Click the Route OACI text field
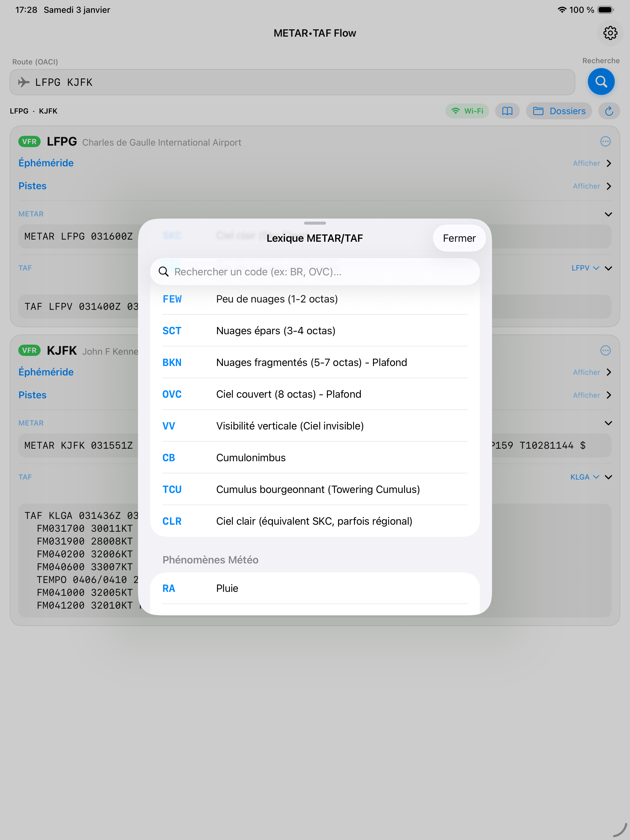The height and width of the screenshot is (840, 630). [x=292, y=82]
